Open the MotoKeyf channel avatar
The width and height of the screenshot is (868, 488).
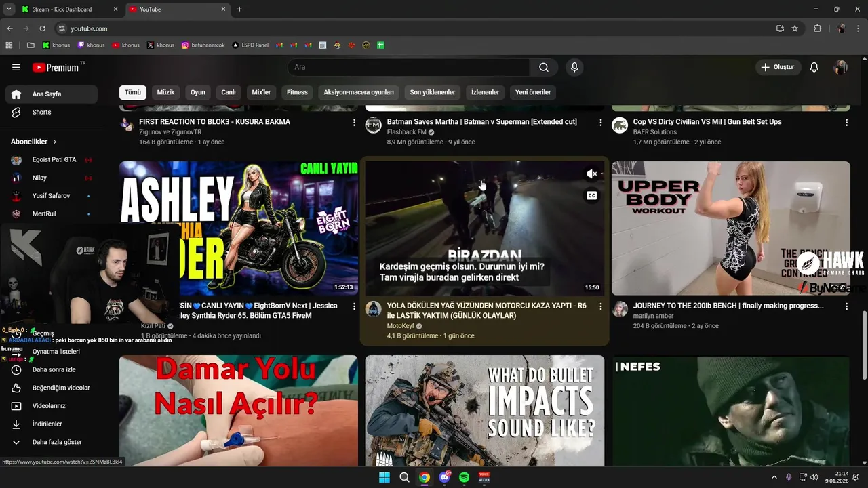click(x=374, y=309)
